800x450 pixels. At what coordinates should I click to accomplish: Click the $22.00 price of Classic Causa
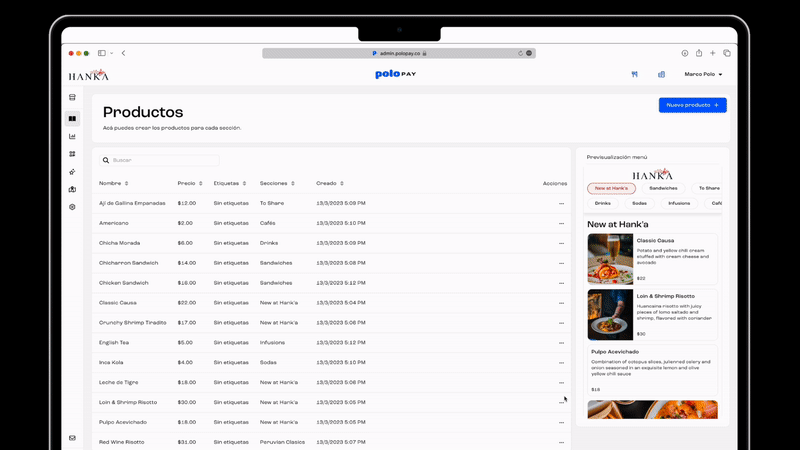click(x=187, y=303)
